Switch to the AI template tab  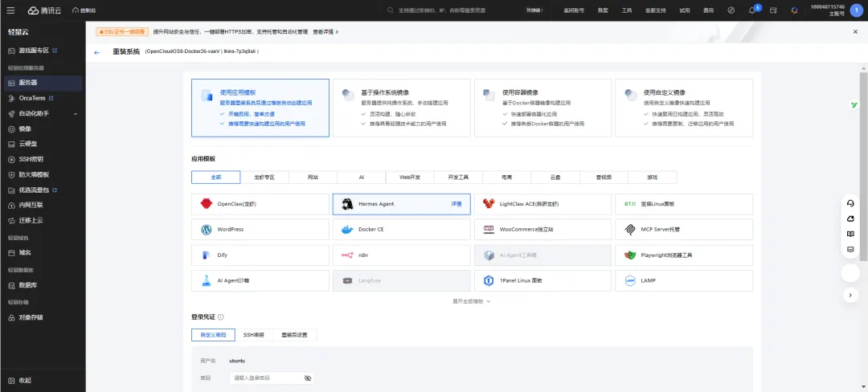click(361, 178)
